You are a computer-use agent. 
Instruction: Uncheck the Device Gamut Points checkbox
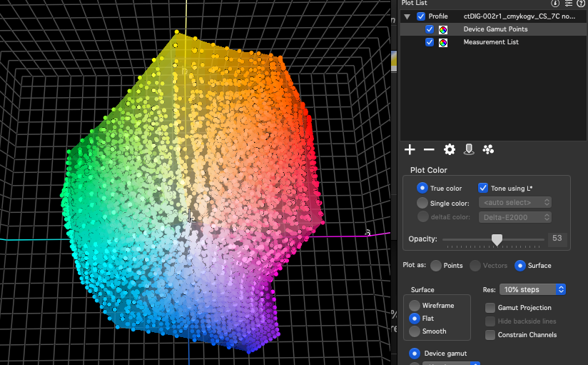tap(430, 29)
